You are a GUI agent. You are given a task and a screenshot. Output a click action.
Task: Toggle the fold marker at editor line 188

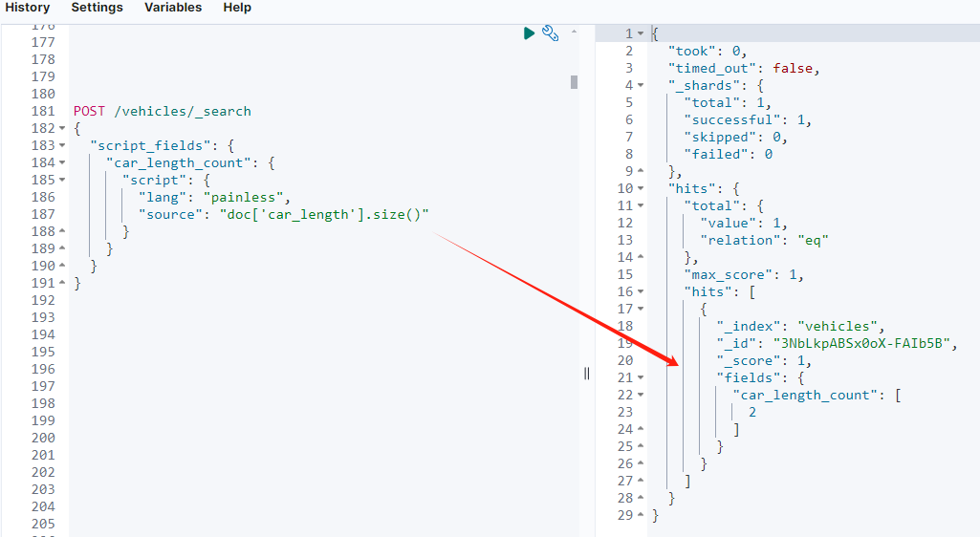pyautogui.click(x=62, y=231)
